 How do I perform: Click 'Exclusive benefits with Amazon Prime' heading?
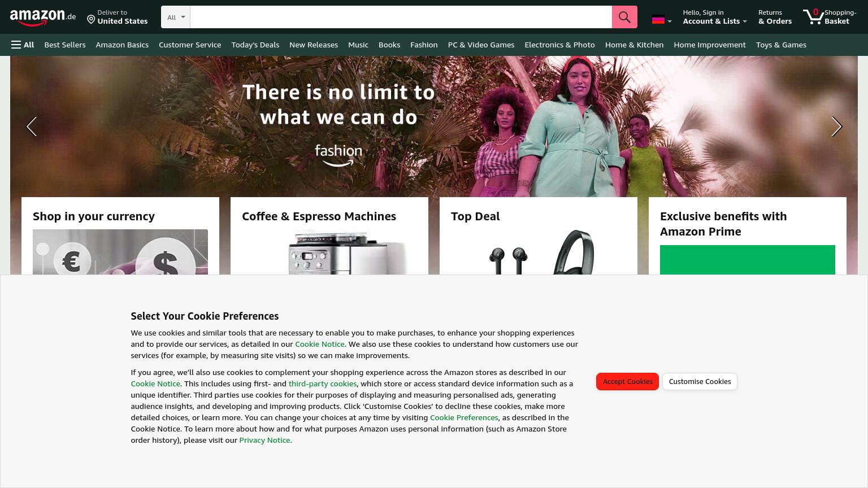point(723,224)
